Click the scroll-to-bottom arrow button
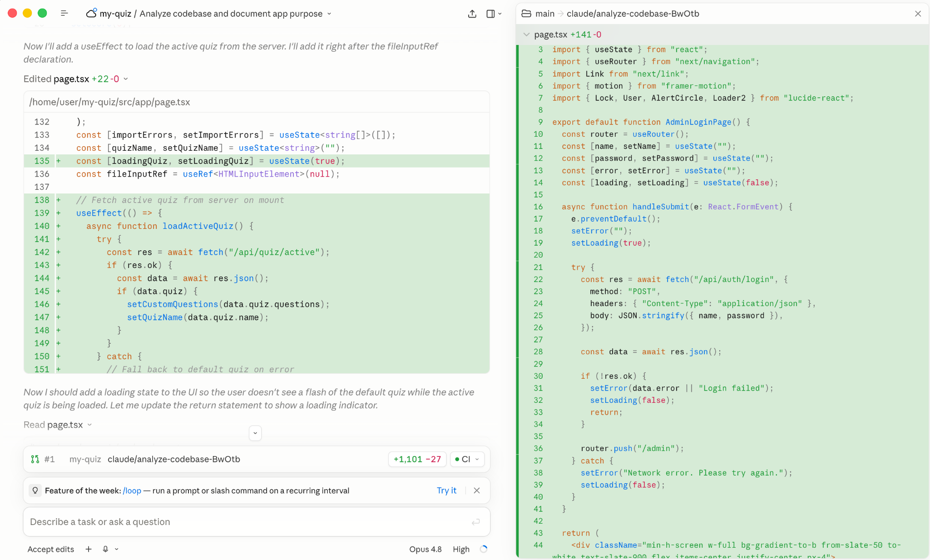Image resolution: width=930 pixels, height=560 pixels. [x=255, y=433]
